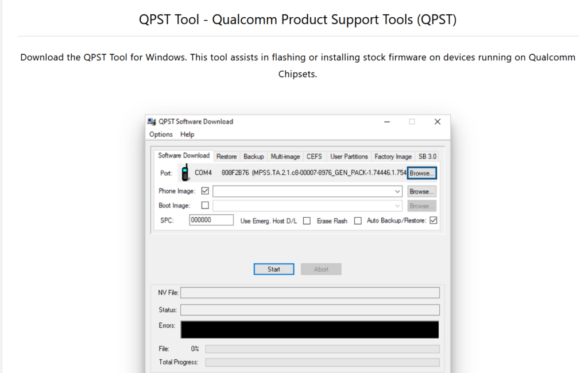Click the Total Progress bar
The width and height of the screenshot is (588, 373).
pos(323,362)
